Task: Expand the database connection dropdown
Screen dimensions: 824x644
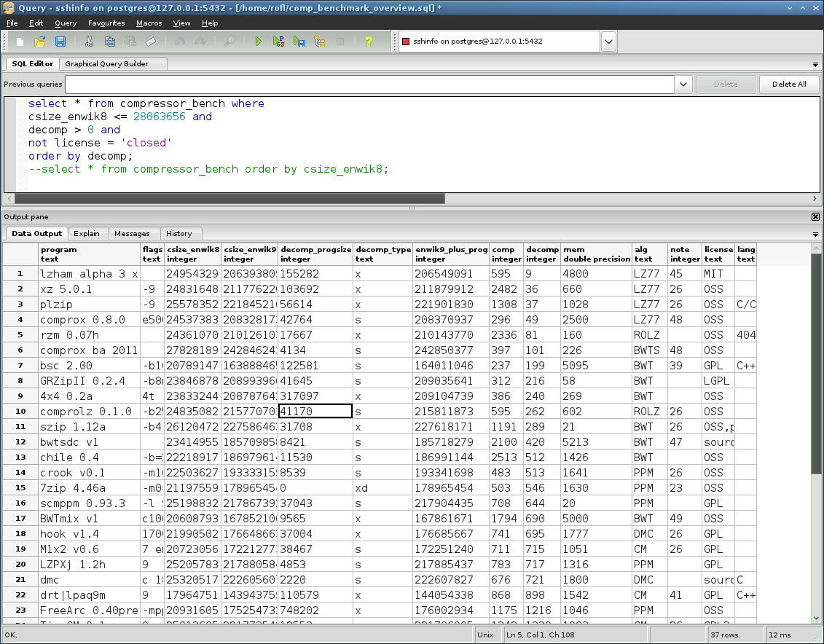Action: 609,42
